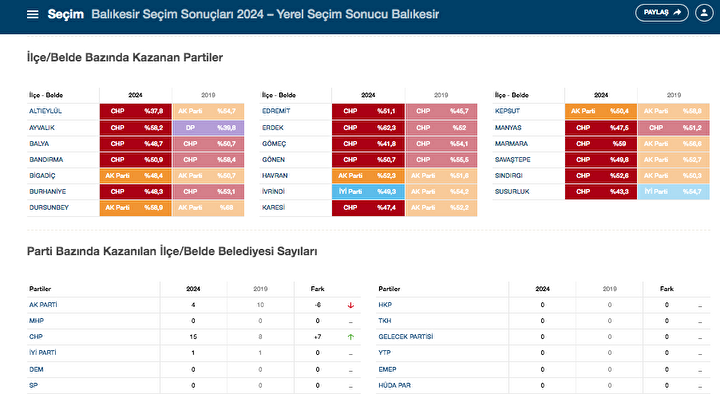Screen dimensions: 720x394
Task: Click the 2019 column header in third table
Action: [674, 95]
